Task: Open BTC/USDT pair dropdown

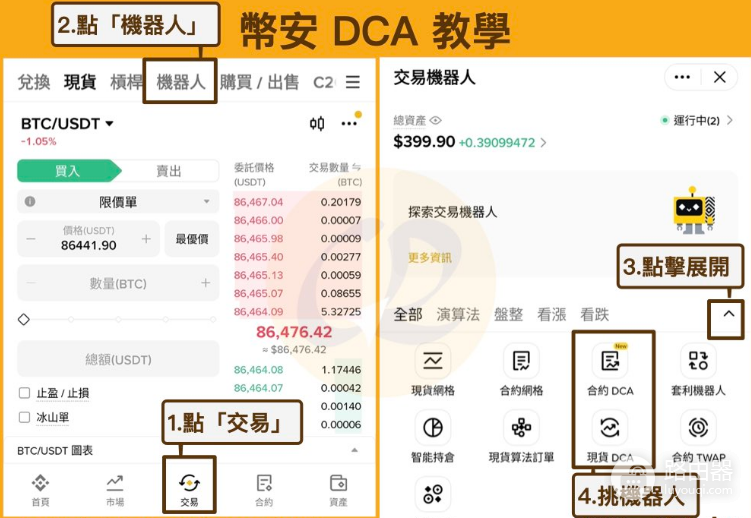Action: point(109,124)
